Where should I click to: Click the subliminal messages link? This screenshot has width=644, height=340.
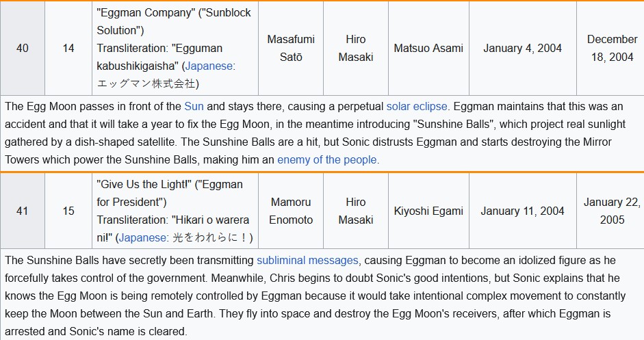(x=307, y=261)
